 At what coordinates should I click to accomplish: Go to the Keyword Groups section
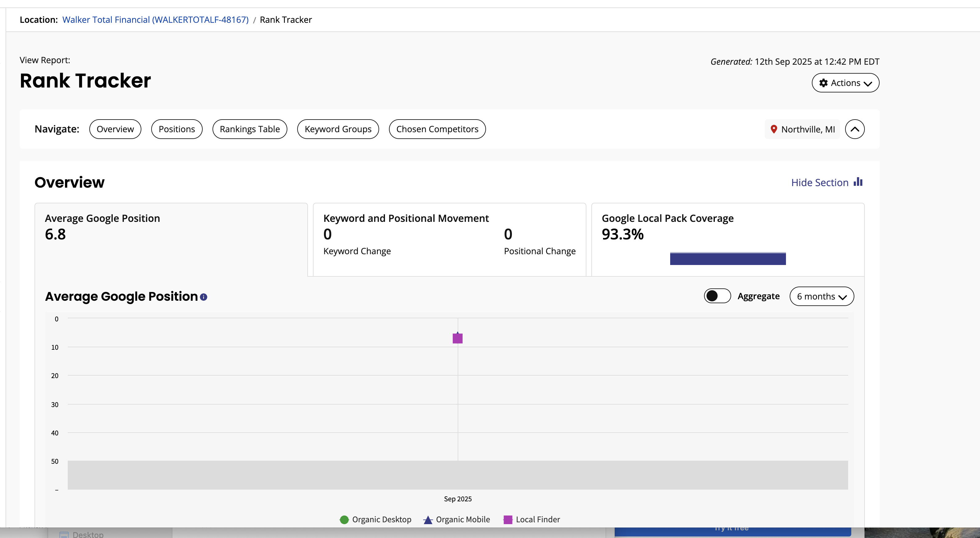pyautogui.click(x=338, y=129)
